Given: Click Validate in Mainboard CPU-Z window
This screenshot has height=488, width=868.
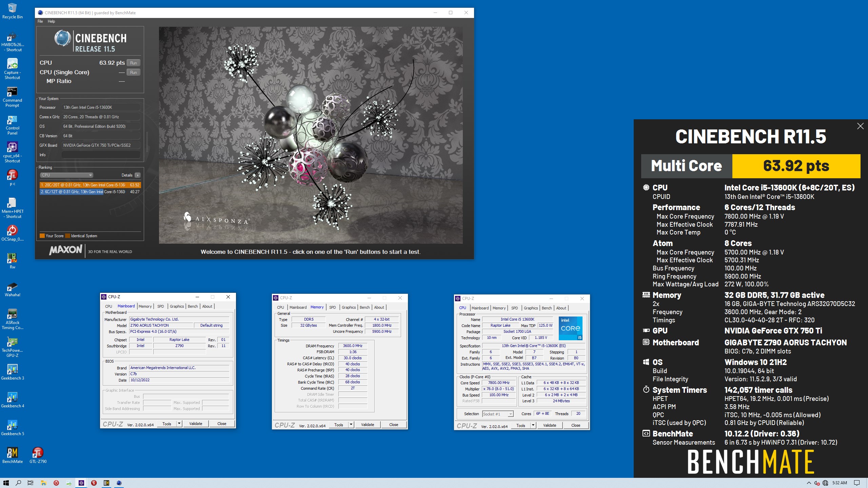Looking at the screenshot, I should [196, 424].
